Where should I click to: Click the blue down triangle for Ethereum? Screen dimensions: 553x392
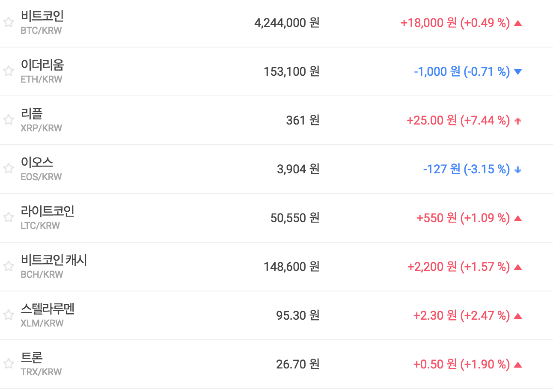coord(518,72)
